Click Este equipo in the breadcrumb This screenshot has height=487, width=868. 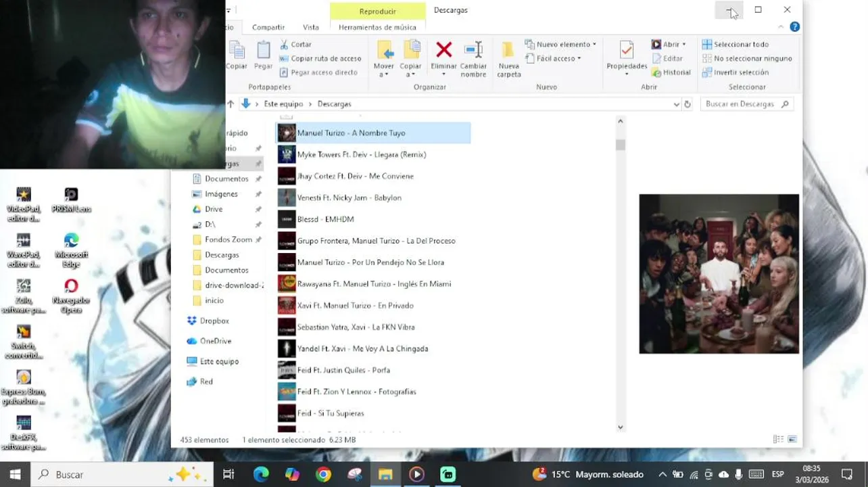point(283,104)
